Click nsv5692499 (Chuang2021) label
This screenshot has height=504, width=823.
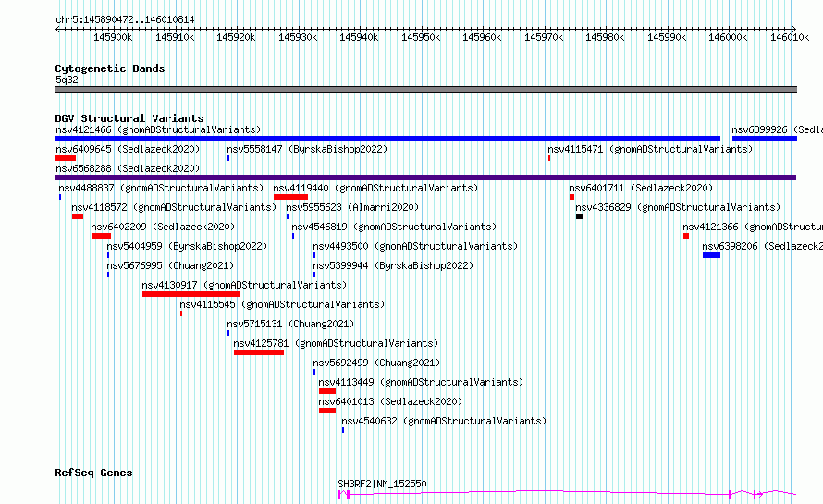click(x=376, y=363)
